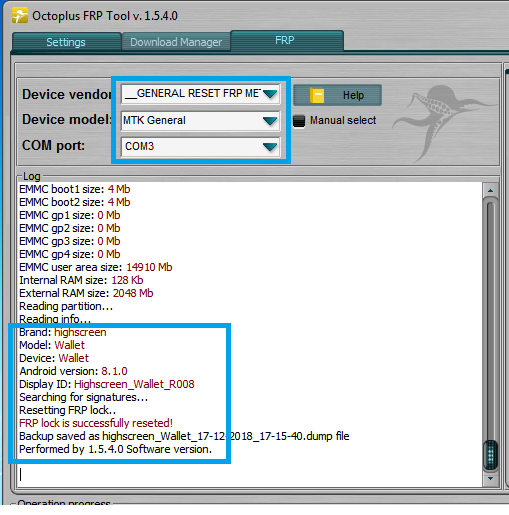Screen dimensions: 509x515
Task: Click the log scrollbar down arrow
Action: click(490, 479)
